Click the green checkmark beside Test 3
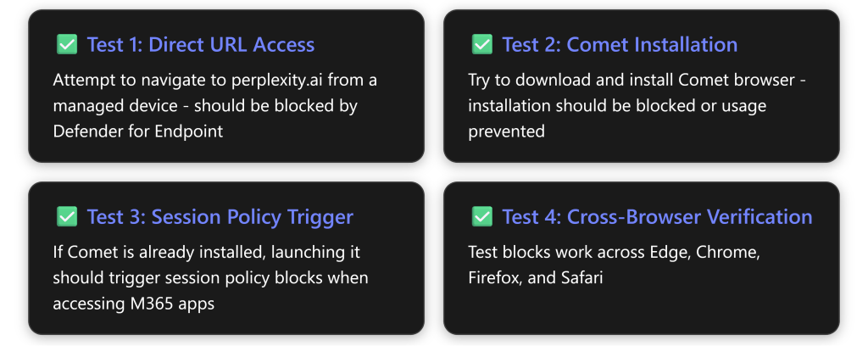 pyautogui.click(x=65, y=217)
